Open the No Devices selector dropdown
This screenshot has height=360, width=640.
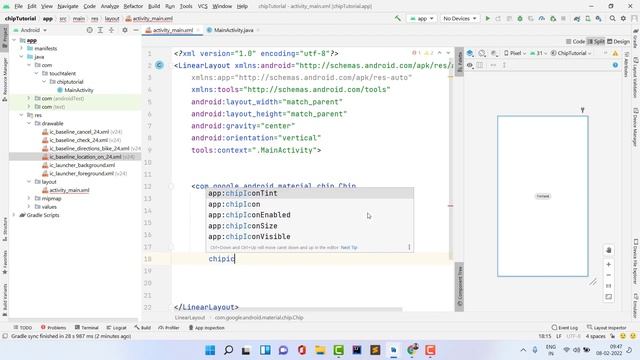(x=459, y=18)
